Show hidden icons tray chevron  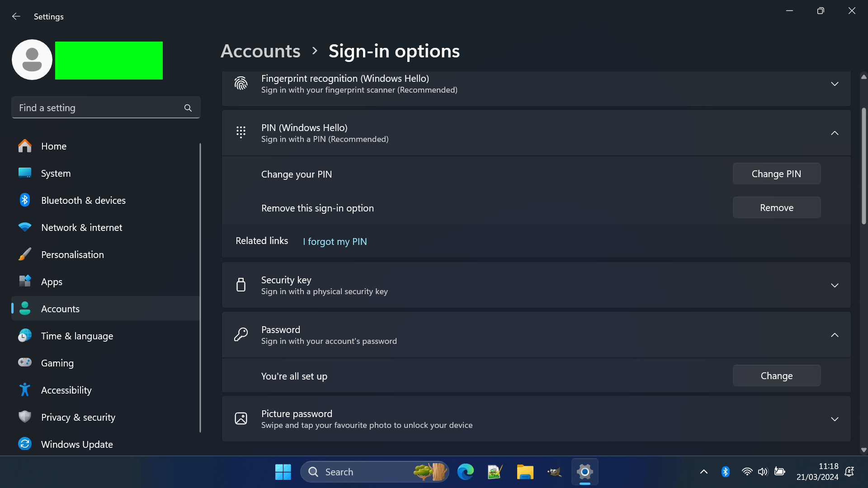click(704, 472)
